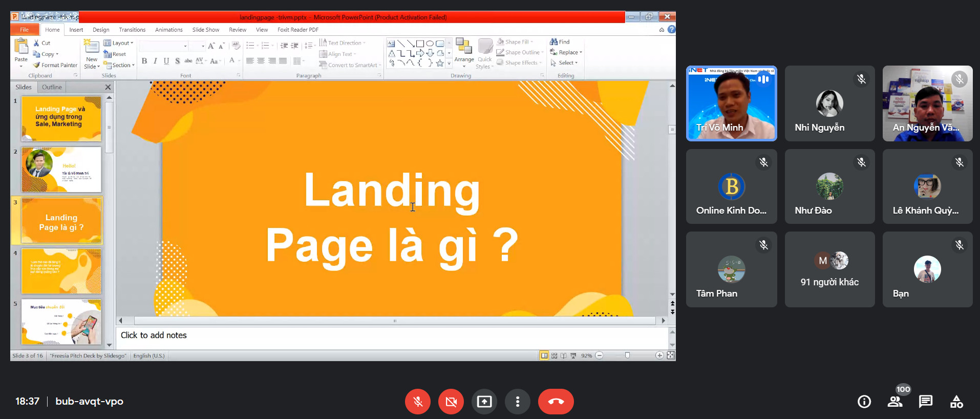Viewport: 980px width, 419px height.
Task: Switch to the Design ribbon tab
Action: (x=101, y=30)
